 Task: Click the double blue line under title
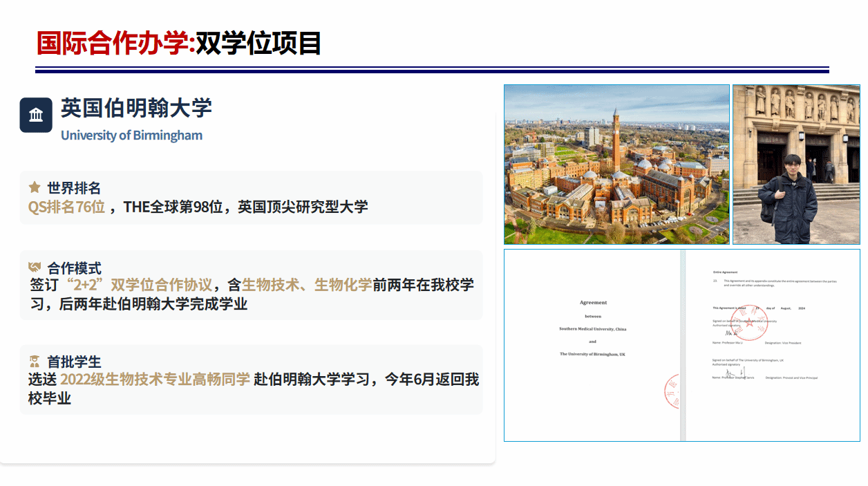click(432, 70)
